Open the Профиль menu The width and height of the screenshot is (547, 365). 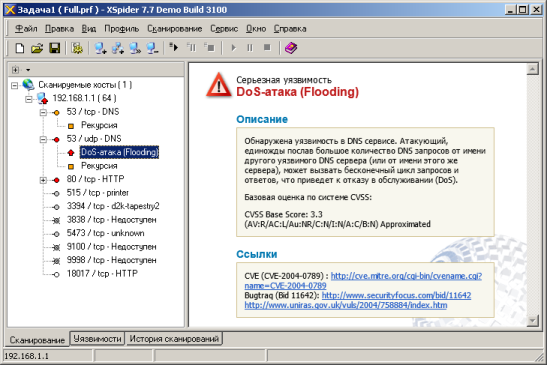pyautogui.click(x=121, y=29)
